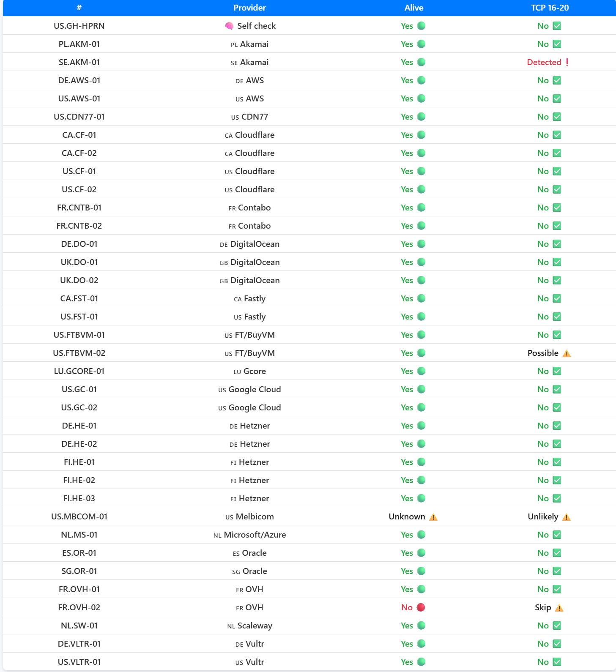Click the Provider column header
Viewport: 616px width, 672px height.
249,8
